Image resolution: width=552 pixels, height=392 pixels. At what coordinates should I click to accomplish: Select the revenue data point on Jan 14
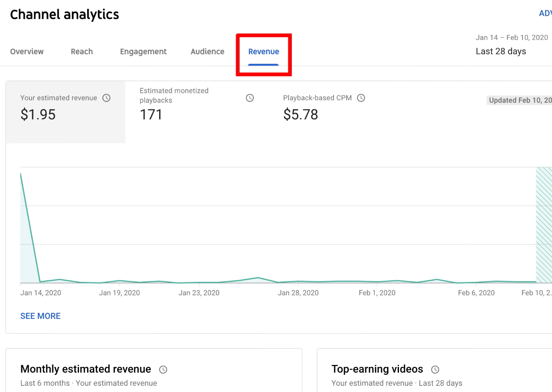[x=21, y=174]
